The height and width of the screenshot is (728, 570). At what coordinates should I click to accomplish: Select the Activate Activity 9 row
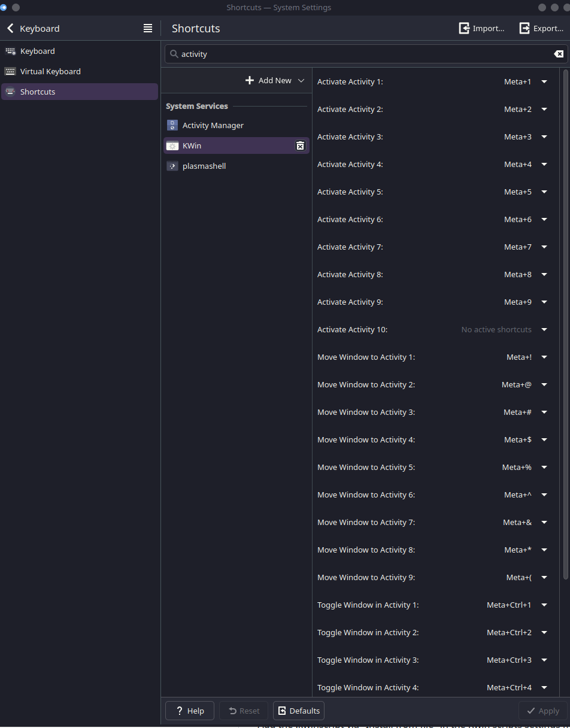[x=437, y=302]
